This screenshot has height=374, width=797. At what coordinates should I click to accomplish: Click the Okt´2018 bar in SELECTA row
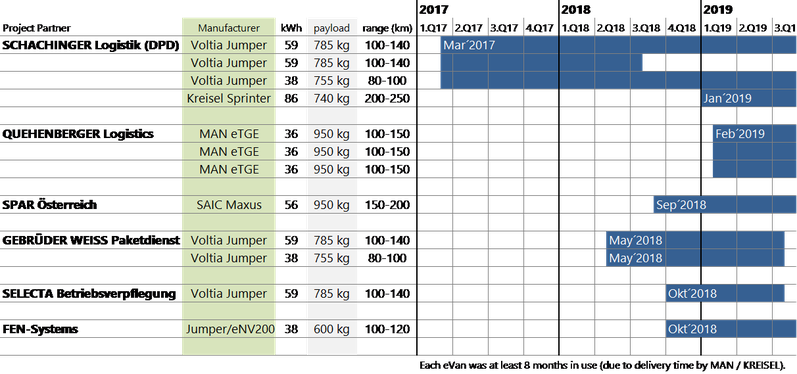(725, 294)
